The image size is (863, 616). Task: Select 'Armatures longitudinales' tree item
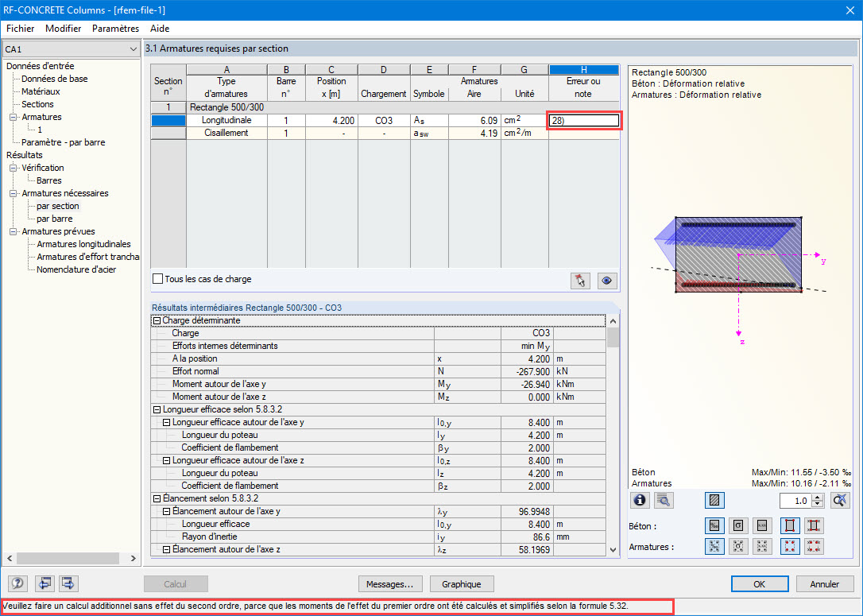(83, 244)
